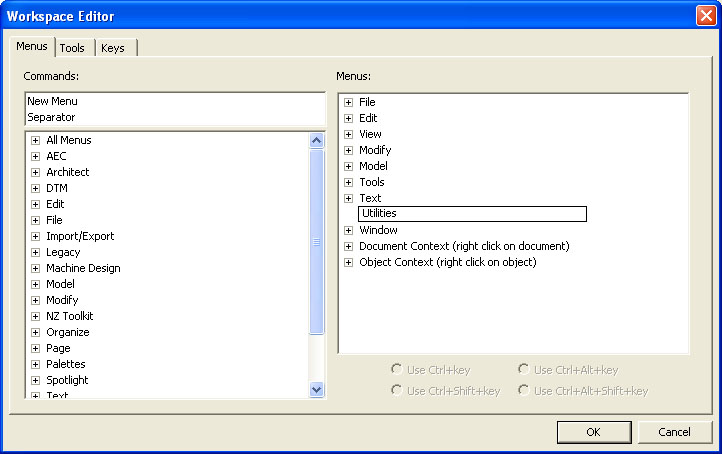Choose the Use Ctrl+Alt+Shift+key radio button
This screenshot has height=454, width=722.
(523, 390)
